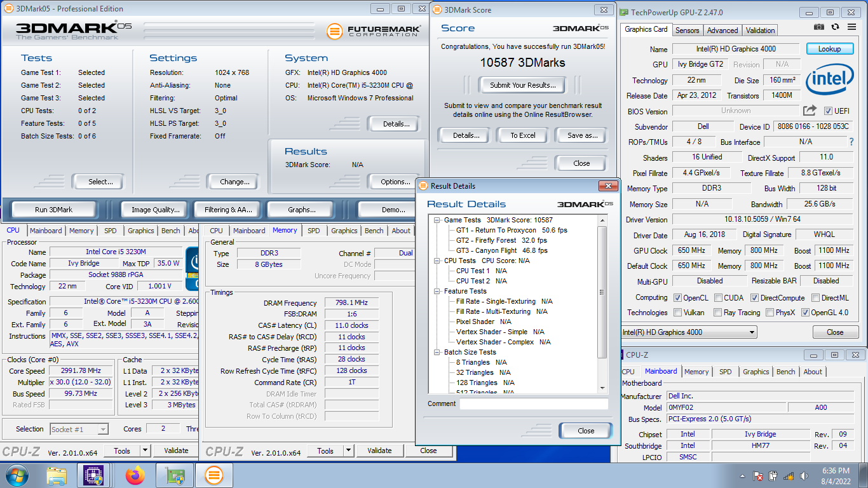Viewport: 868px width, 488px height.
Task: Open the Validation tab in GPU-Z
Action: 760,30
